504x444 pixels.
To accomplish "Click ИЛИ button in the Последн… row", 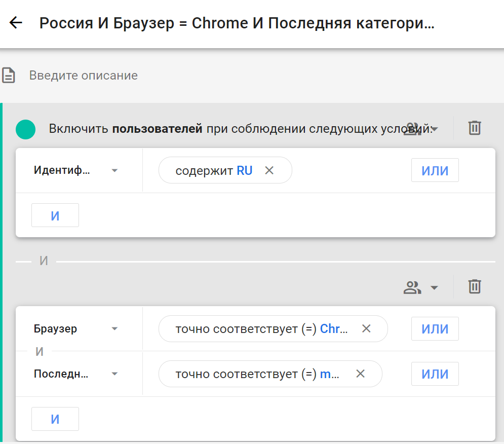I will (435, 374).
